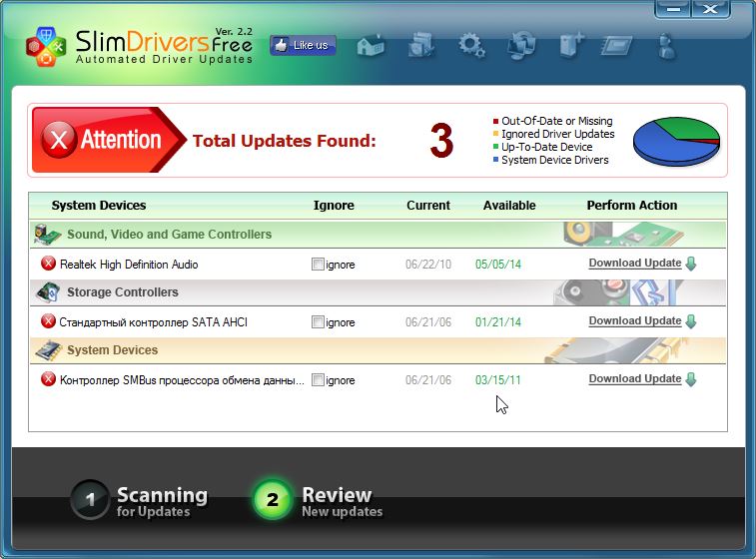This screenshot has width=756, height=559.
Task: Click the Ignore column header
Action: point(334,206)
